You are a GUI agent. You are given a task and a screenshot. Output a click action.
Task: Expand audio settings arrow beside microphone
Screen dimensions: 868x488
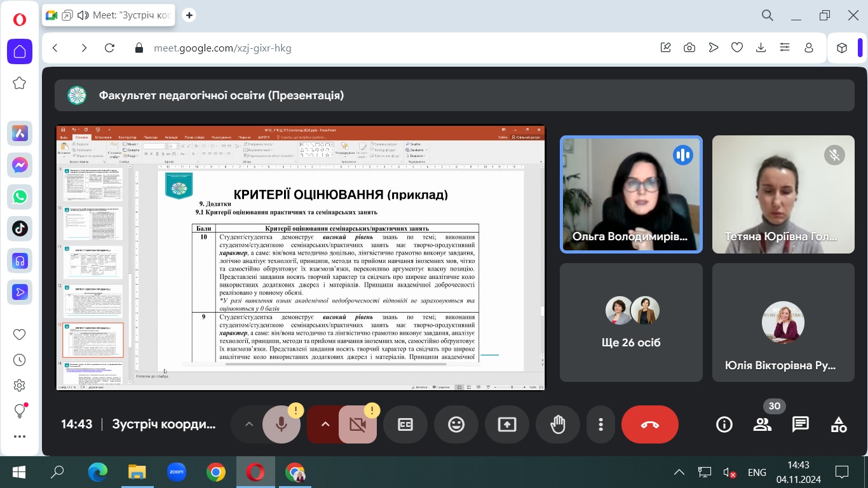click(249, 424)
